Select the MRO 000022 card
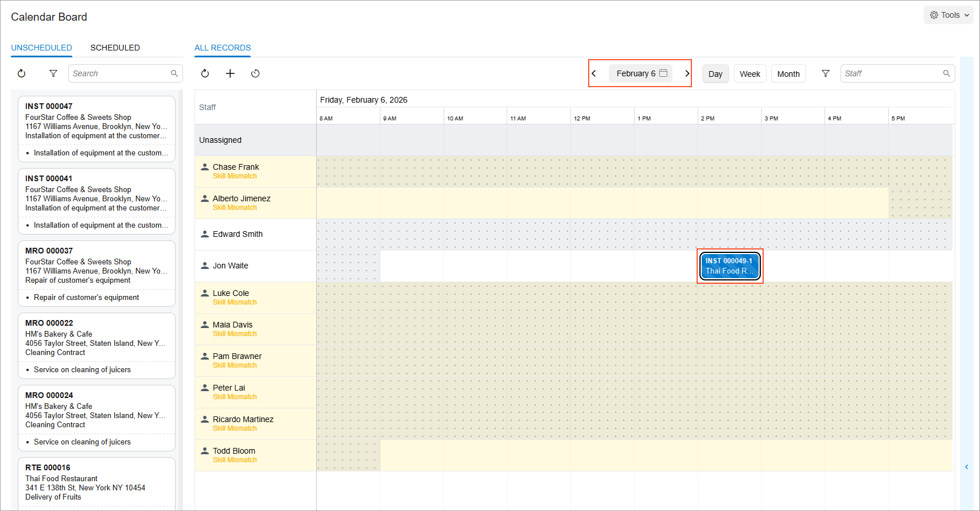 (96, 346)
